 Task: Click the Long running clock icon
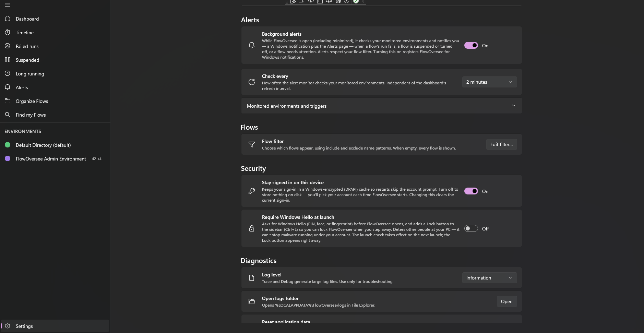(8, 73)
